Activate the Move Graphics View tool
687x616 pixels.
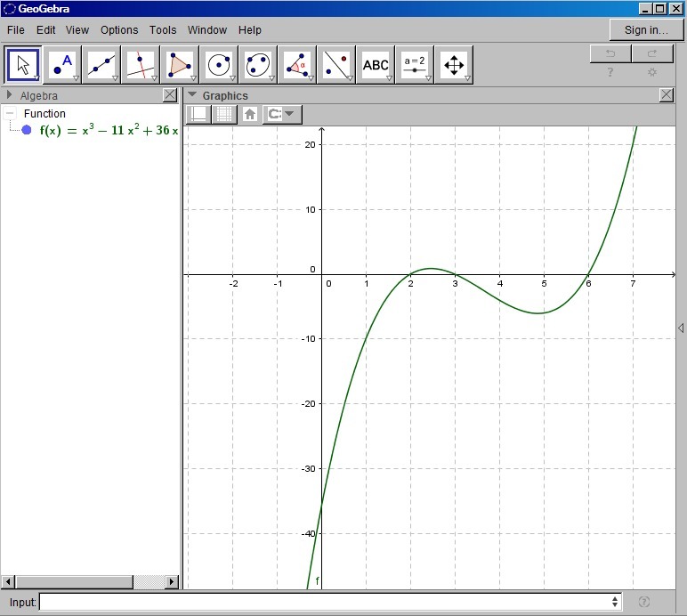[x=454, y=65]
